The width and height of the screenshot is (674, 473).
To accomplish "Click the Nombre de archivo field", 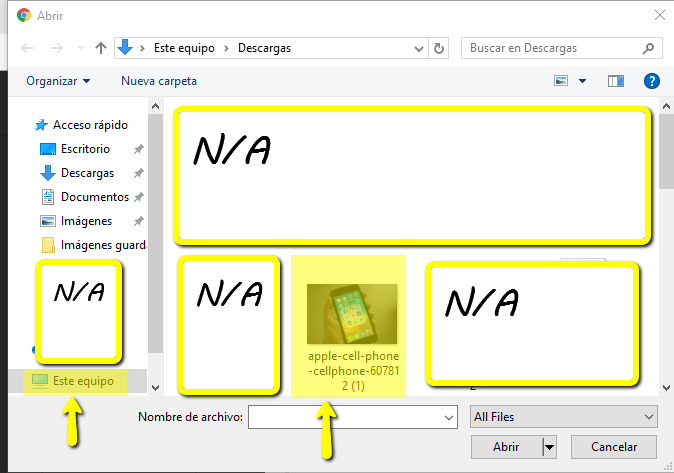I will click(345, 416).
